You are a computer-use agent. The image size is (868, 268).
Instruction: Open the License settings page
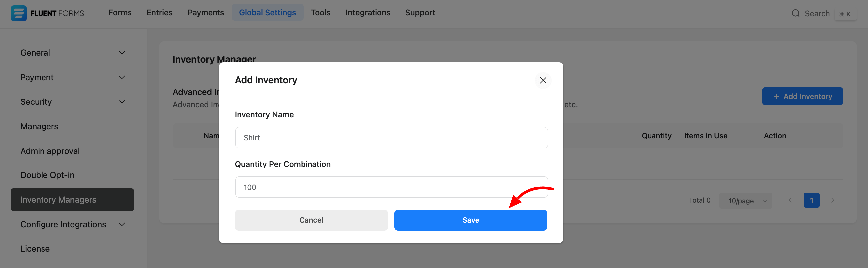coord(35,249)
